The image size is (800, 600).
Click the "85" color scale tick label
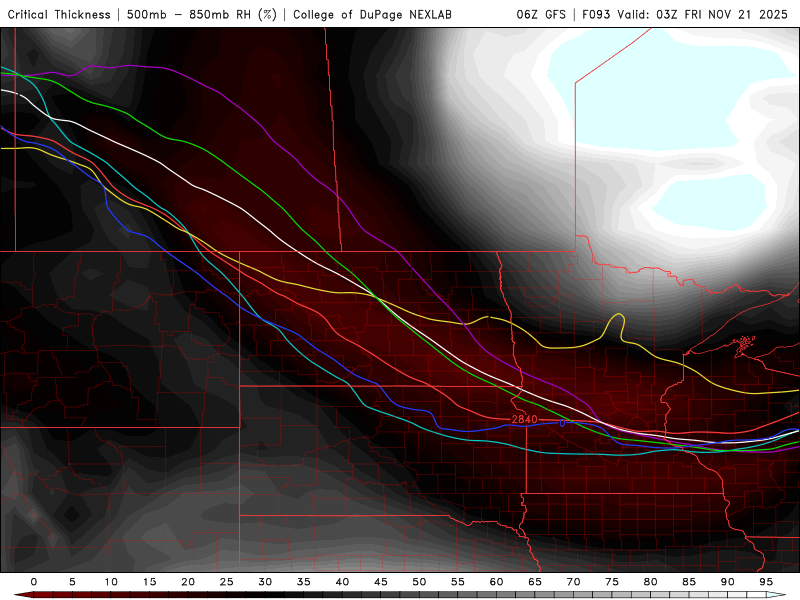click(x=689, y=582)
